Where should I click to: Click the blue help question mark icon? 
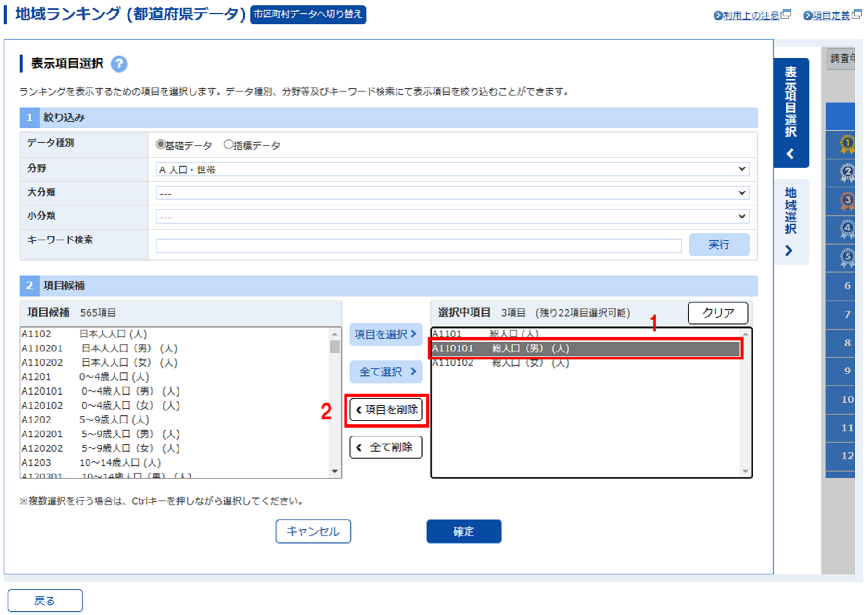[119, 64]
